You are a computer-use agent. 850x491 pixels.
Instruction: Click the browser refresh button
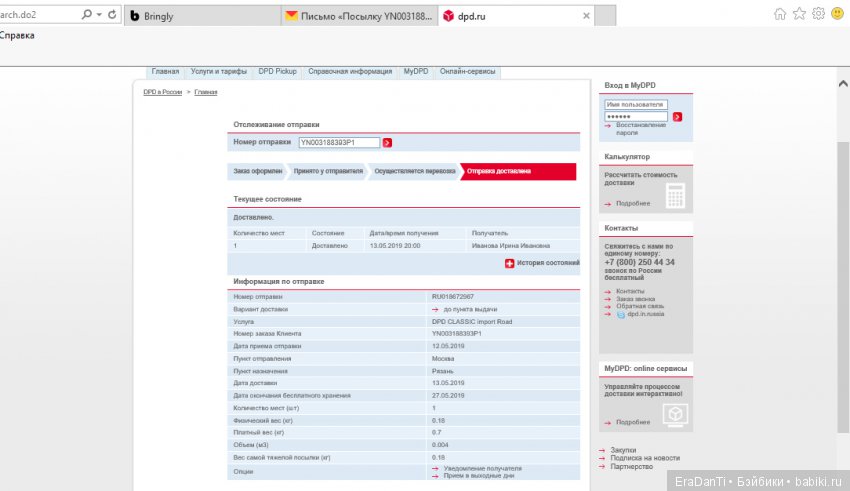point(110,15)
